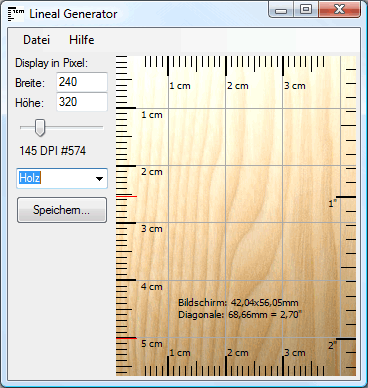The height and width of the screenshot is (388, 368).
Task: Open the Datei menu
Action: click(x=36, y=40)
